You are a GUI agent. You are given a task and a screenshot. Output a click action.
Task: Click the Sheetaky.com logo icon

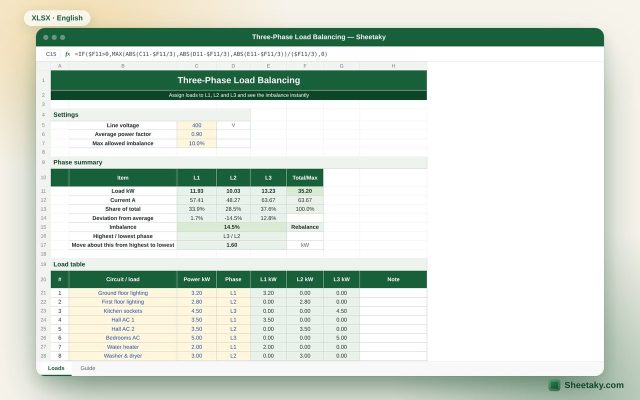pyautogui.click(x=554, y=385)
